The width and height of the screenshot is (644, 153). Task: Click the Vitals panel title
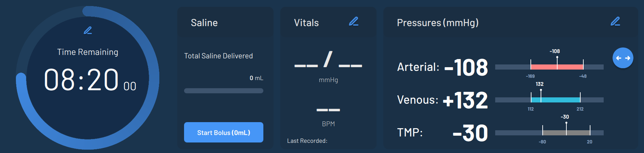(x=306, y=23)
